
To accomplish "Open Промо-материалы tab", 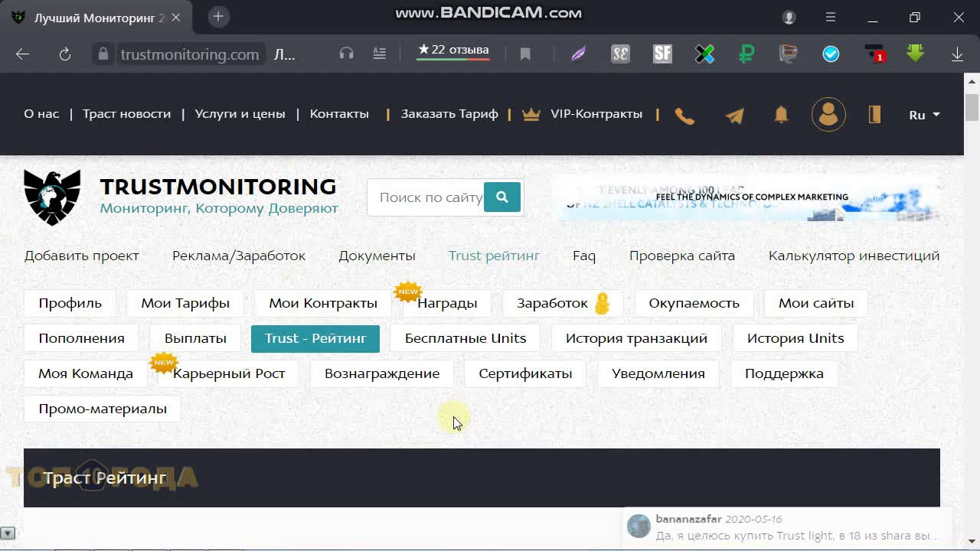I will [x=103, y=409].
